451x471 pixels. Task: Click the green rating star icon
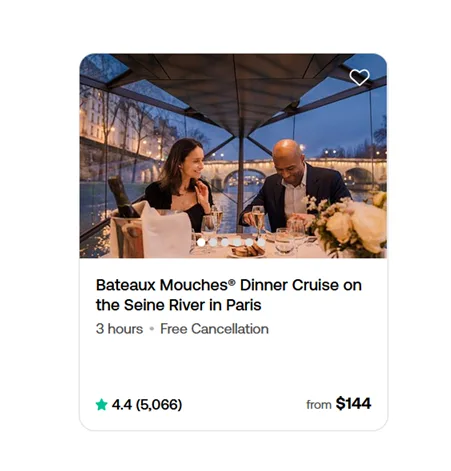(101, 404)
